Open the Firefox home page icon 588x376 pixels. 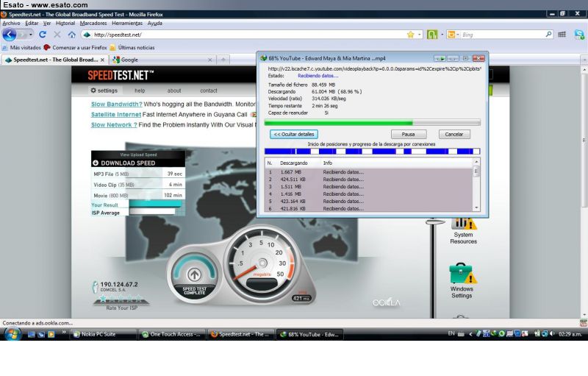pyautogui.click(x=71, y=35)
